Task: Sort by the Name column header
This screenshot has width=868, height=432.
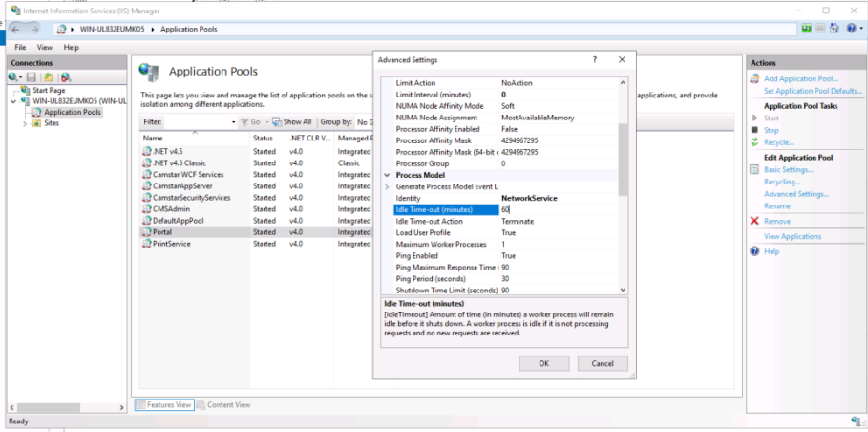Action: 194,138
